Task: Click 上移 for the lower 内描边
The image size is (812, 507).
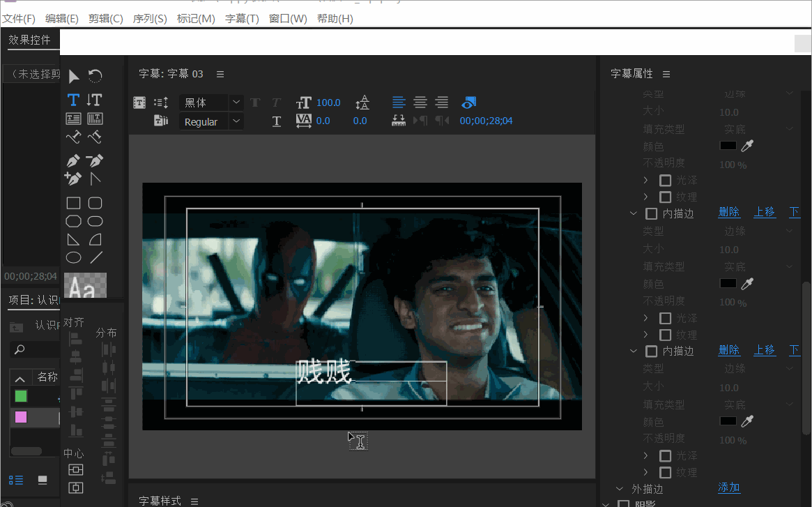Action: point(765,350)
